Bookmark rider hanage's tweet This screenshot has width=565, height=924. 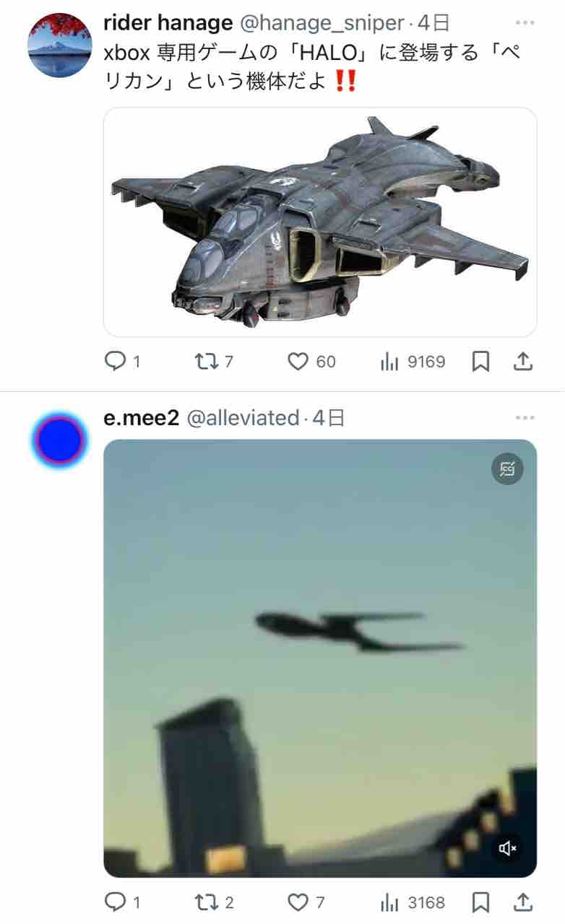[480, 362]
